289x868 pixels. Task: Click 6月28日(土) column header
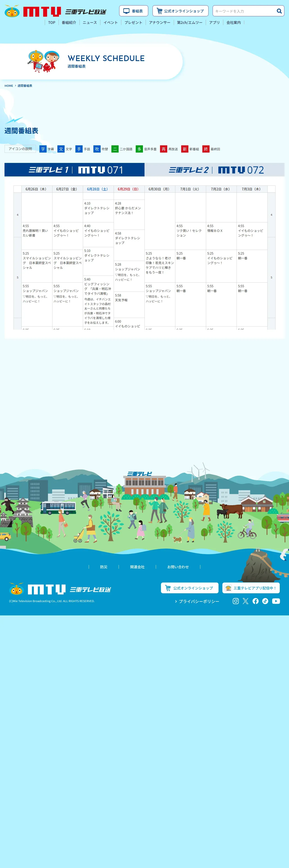point(98,189)
